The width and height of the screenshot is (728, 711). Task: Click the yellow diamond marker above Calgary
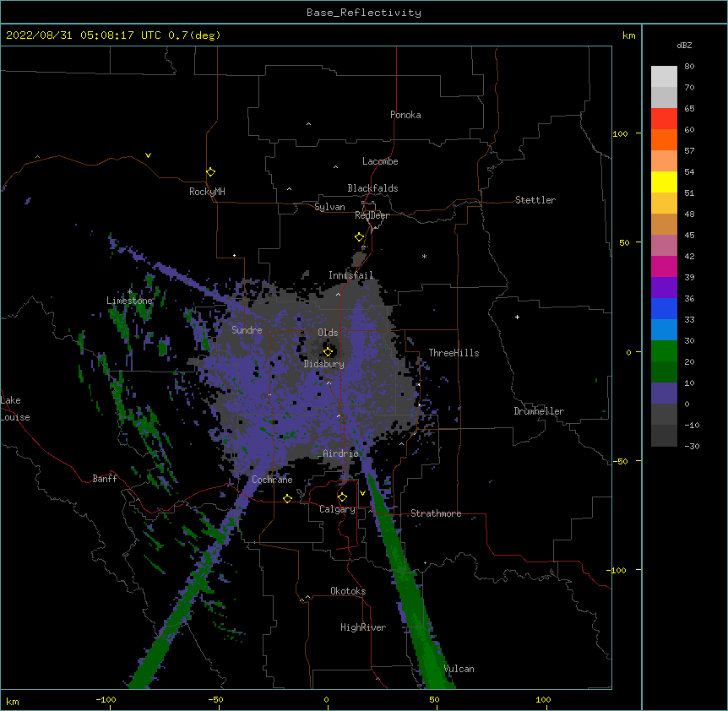[342, 497]
